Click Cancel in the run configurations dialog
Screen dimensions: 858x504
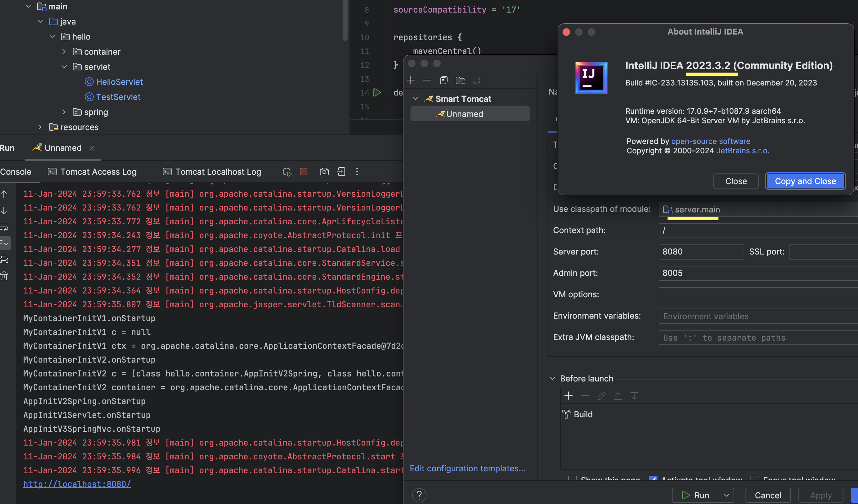point(768,495)
